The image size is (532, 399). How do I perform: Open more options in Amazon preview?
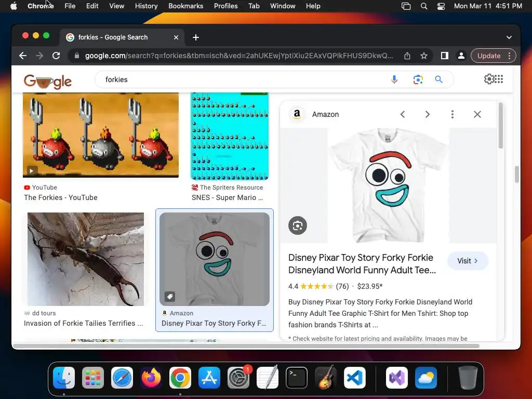(x=453, y=114)
